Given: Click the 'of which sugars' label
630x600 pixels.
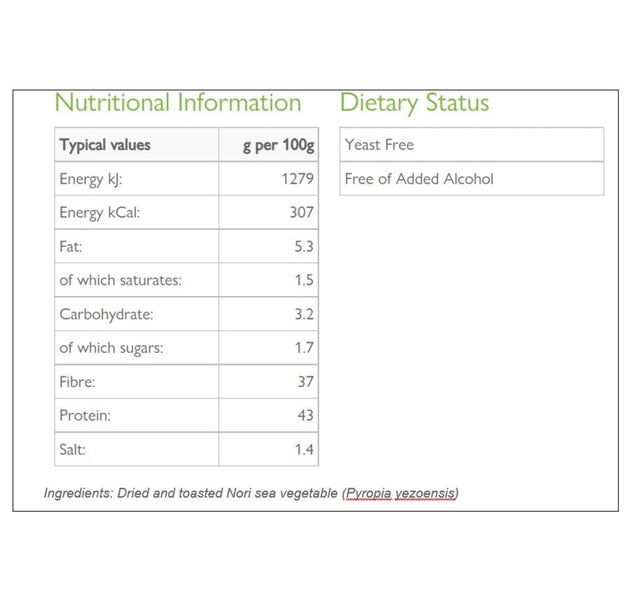Looking at the screenshot, I should pyautogui.click(x=111, y=348).
